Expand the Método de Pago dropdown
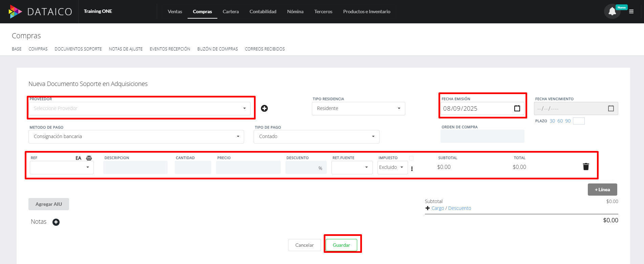The height and width of the screenshot is (264, 644). tap(136, 136)
